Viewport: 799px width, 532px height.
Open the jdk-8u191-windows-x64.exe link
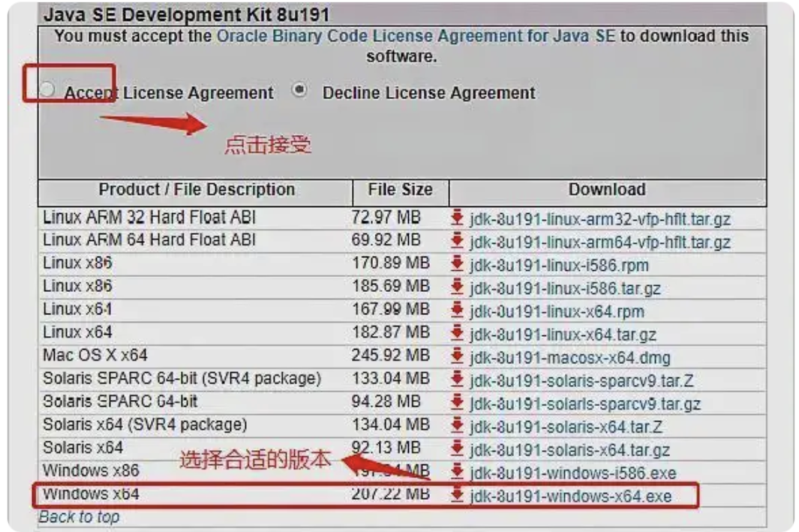(571, 496)
